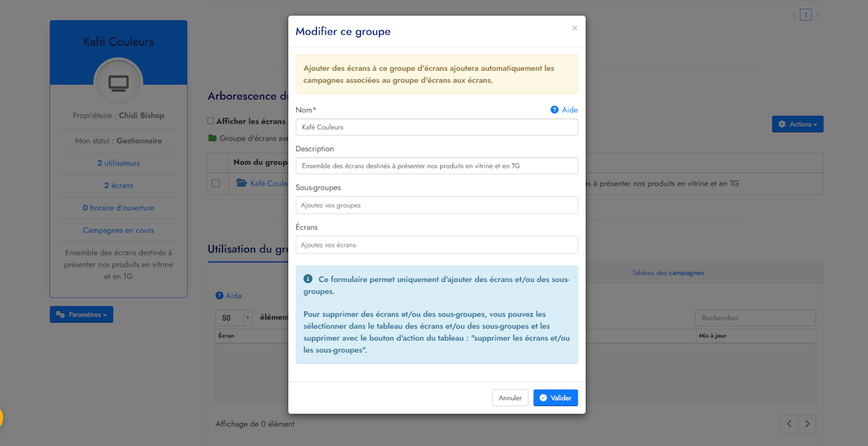
Task: Open the Paramètres dropdown
Action: pyautogui.click(x=81, y=315)
